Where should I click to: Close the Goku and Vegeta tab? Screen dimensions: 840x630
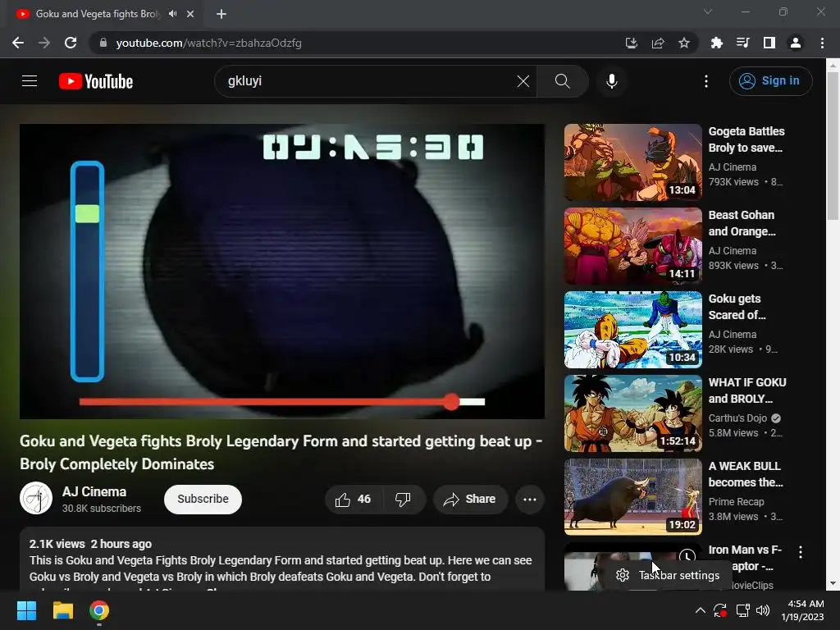pyautogui.click(x=190, y=14)
